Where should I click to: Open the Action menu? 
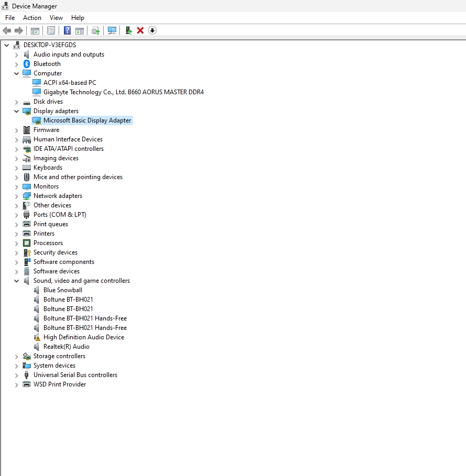[32, 18]
